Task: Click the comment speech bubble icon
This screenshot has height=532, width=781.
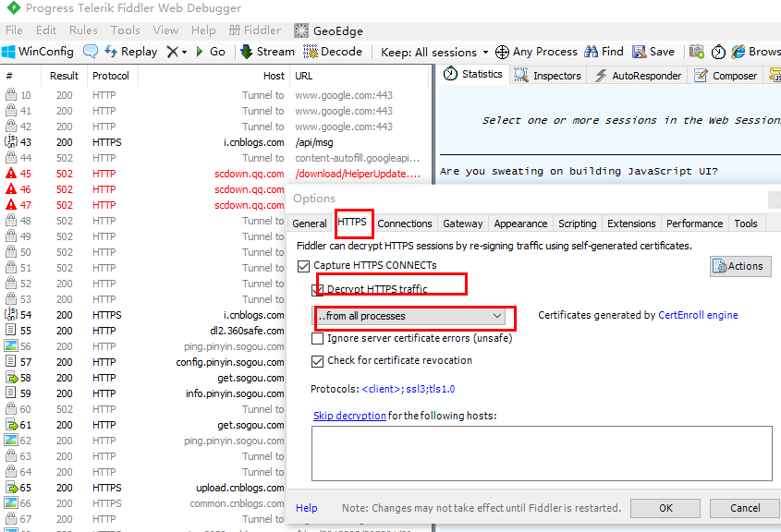Action: click(91, 52)
